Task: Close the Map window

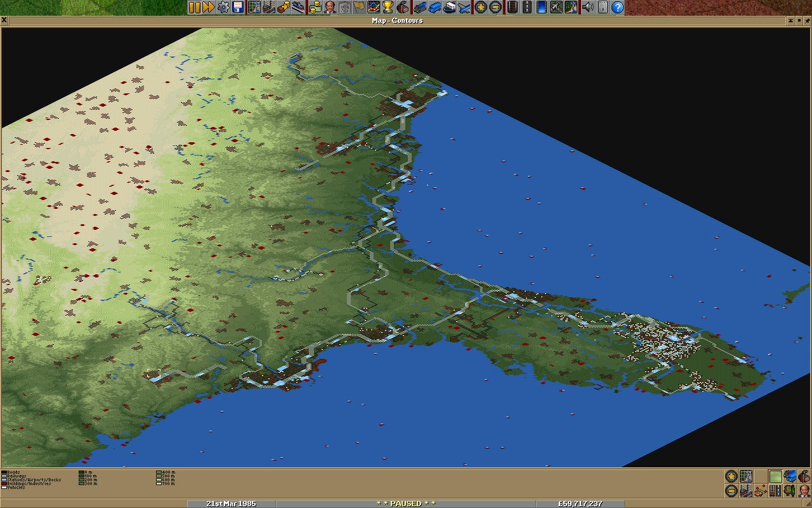Action: click(4, 20)
